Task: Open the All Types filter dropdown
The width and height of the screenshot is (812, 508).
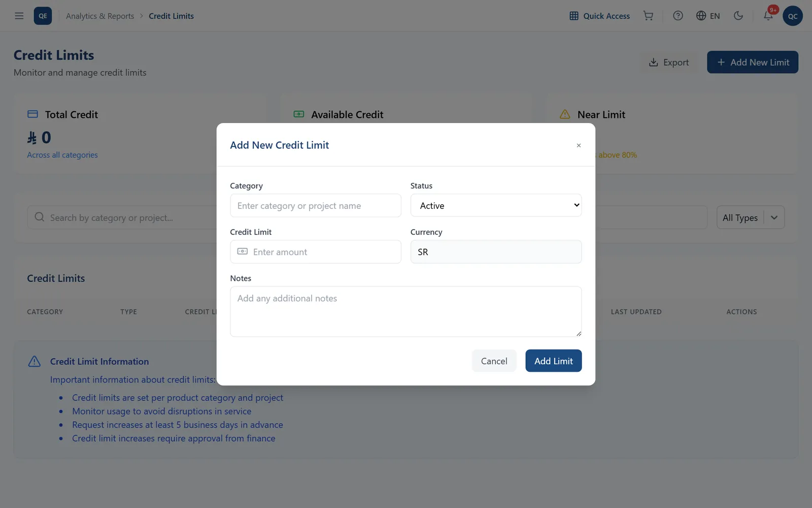Action: pos(751,217)
